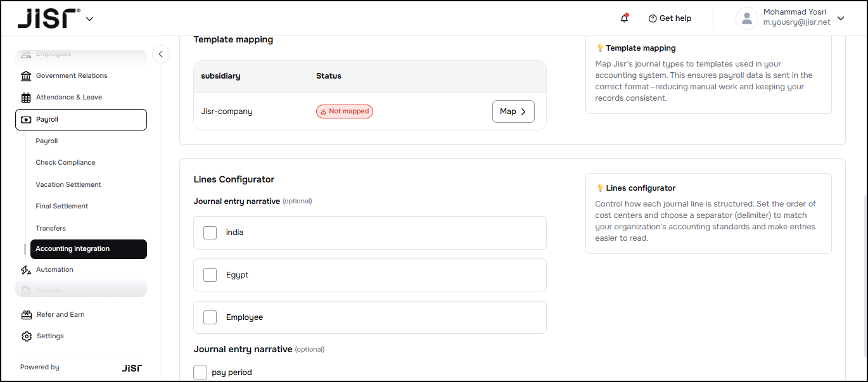The height and width of the screenshot is (382, 868).
Task: Click the Attendance & Leave calendar icon
Action: pyautogui.click(x=26, y=98)
